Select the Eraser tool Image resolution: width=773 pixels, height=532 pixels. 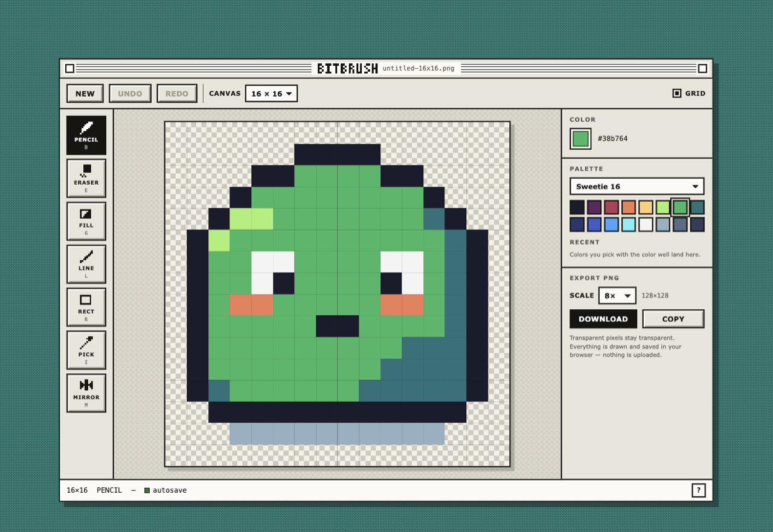tap(86, 178)
